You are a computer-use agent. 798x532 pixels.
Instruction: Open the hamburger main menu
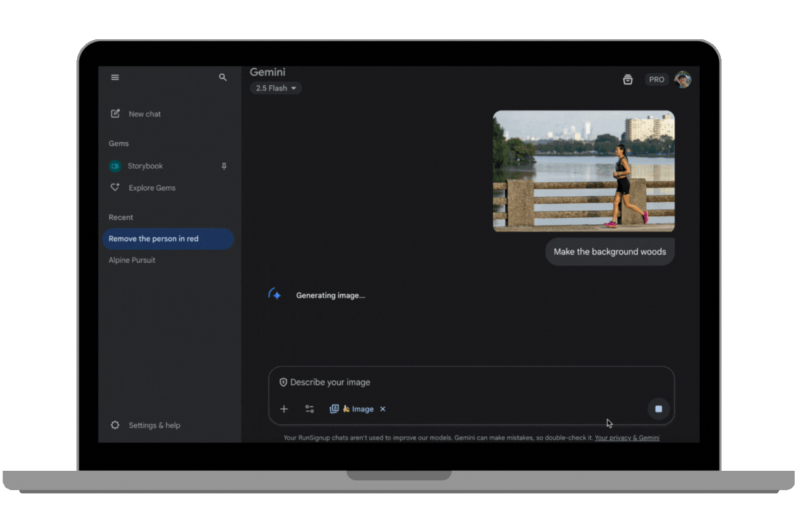pyautogui.click(x=115, y=78)
